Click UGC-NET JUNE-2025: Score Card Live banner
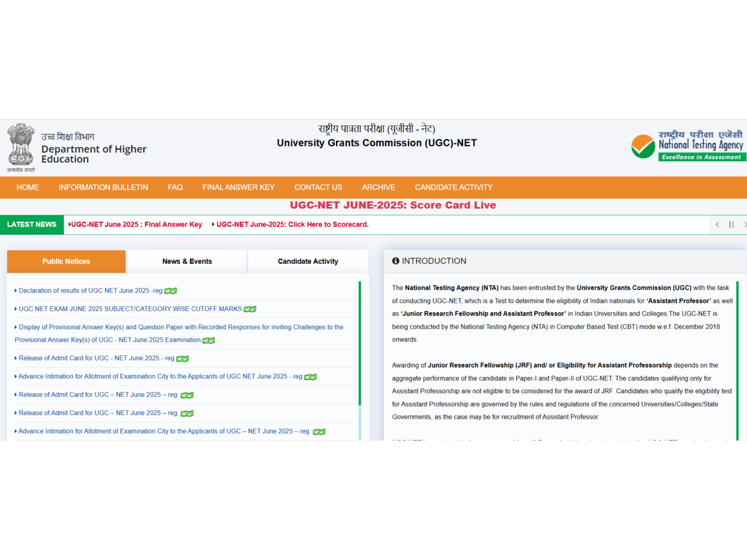The height and width of the screenshot is (560, 747). [393, 205]
